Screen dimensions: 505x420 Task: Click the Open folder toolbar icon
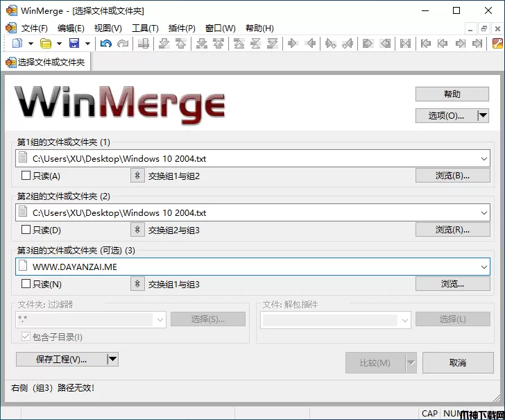[46, 44]
